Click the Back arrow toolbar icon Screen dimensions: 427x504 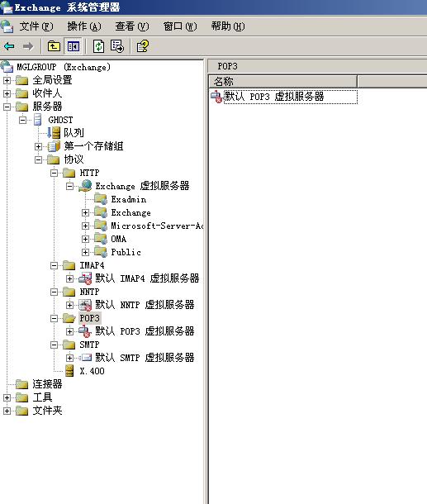[x=9, y=46]
